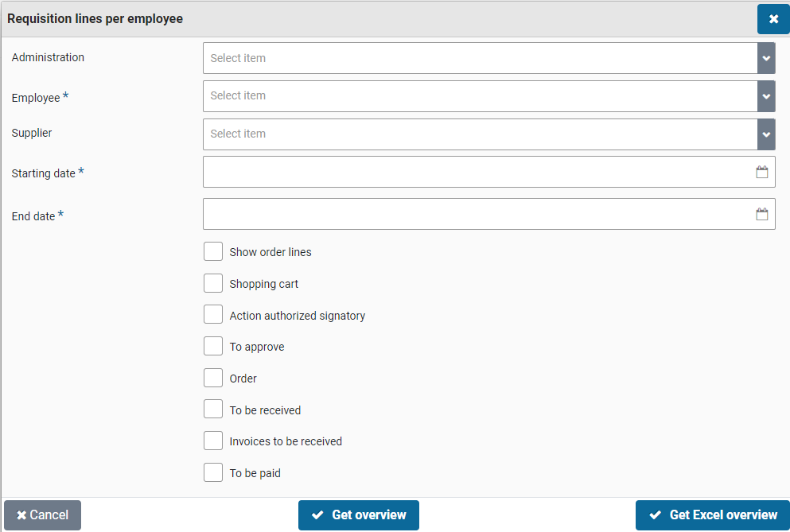
Task: Click Get Excel overview button
Action: point(712,515)
